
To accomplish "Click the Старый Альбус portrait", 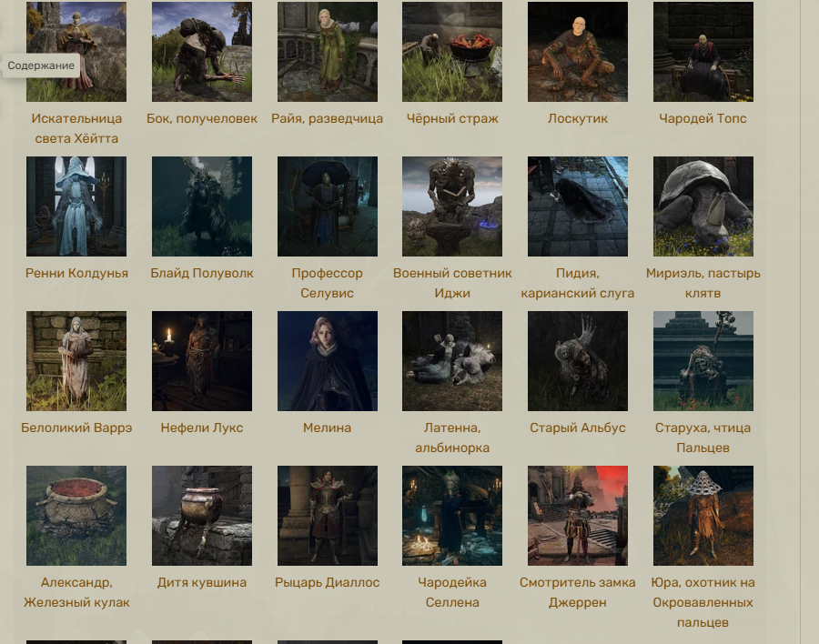I will [x=577, y=361].
